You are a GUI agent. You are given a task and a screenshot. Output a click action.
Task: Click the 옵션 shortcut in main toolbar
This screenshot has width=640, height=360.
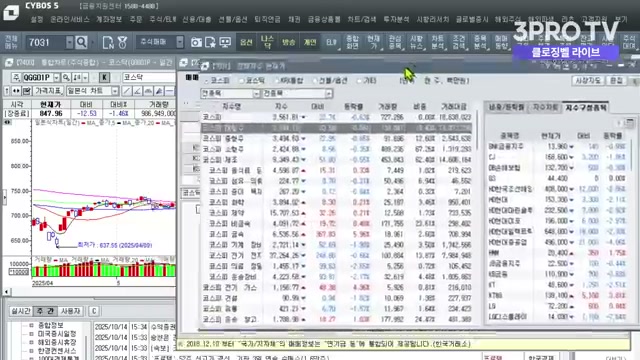click(x=246, y=42)
